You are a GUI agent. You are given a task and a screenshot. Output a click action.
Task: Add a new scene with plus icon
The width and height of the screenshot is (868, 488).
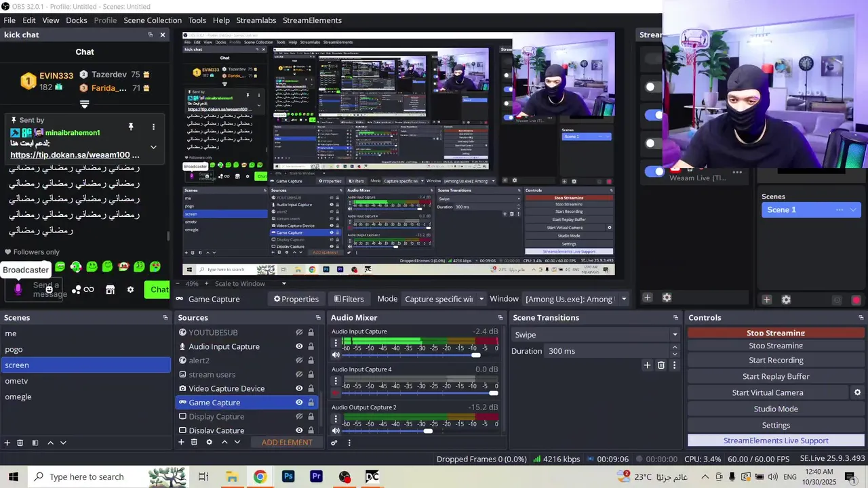pyautogui.click(x=7, y=443)
